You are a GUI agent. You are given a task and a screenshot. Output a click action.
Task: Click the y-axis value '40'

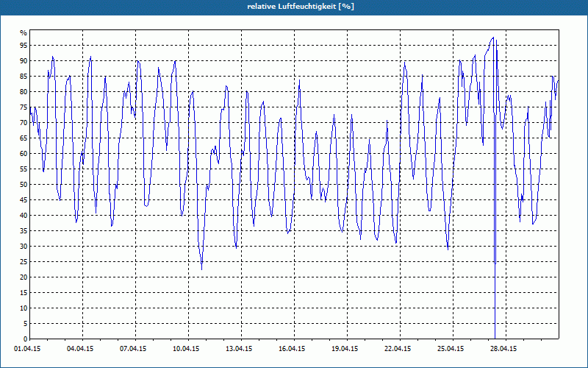(24, 215)
